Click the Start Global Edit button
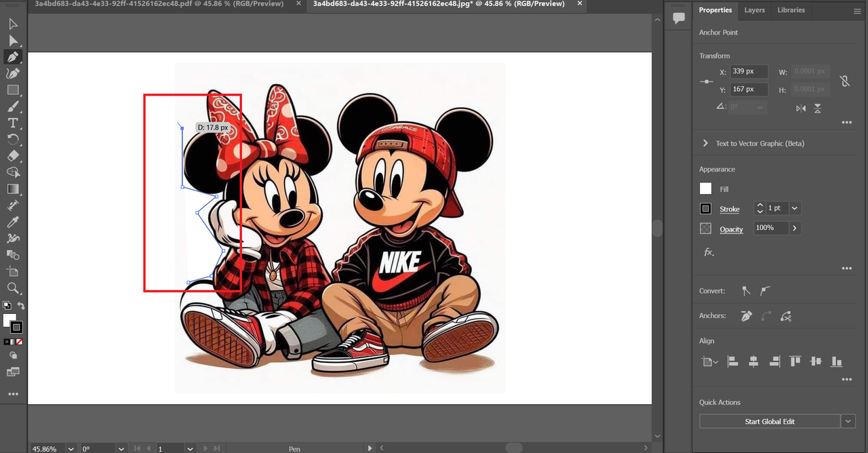The image size is (868, 453). (x=769, y=422)
